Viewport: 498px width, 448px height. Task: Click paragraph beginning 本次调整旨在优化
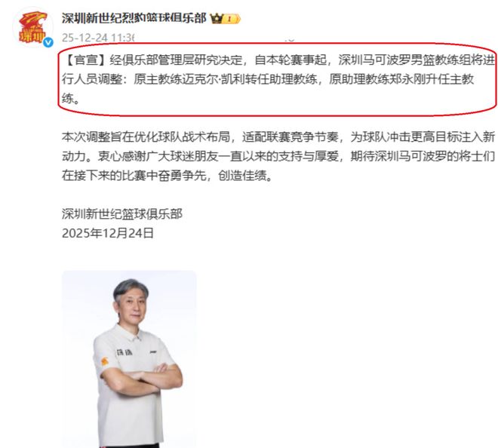coord(278,156)
